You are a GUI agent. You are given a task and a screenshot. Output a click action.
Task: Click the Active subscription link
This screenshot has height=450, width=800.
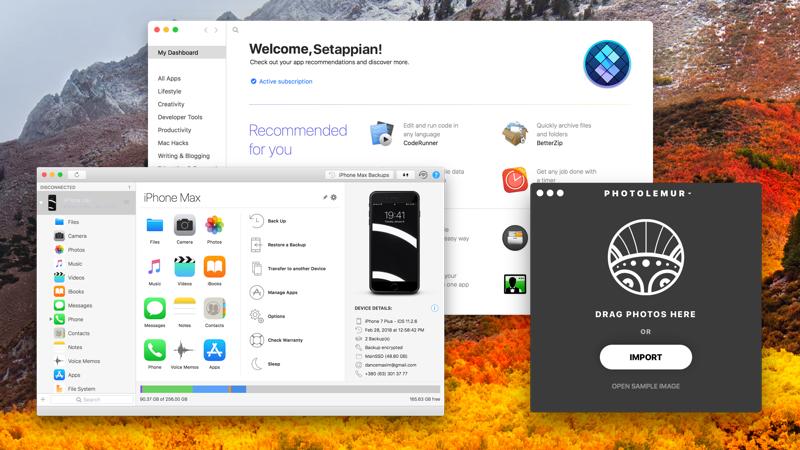(285, 82)
